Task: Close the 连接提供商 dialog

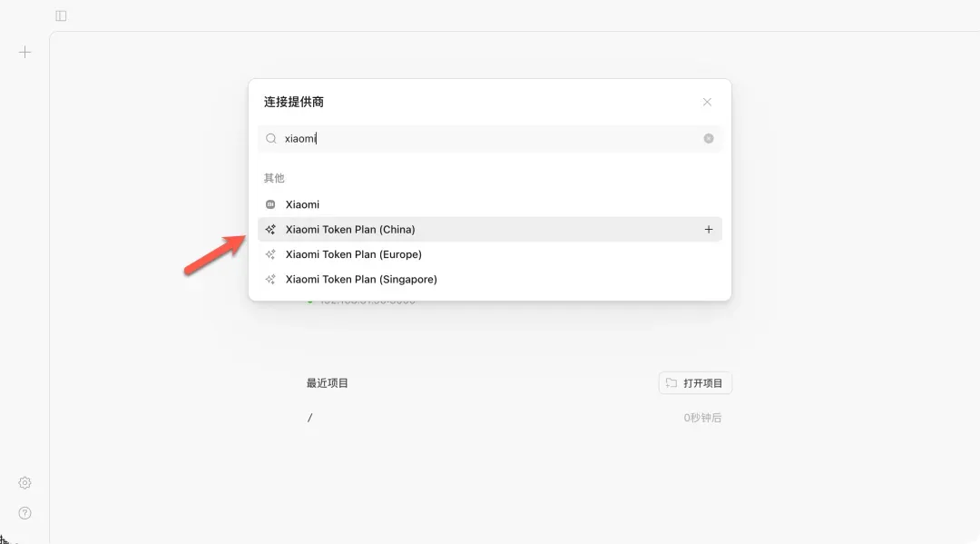Action: (707, 102)
